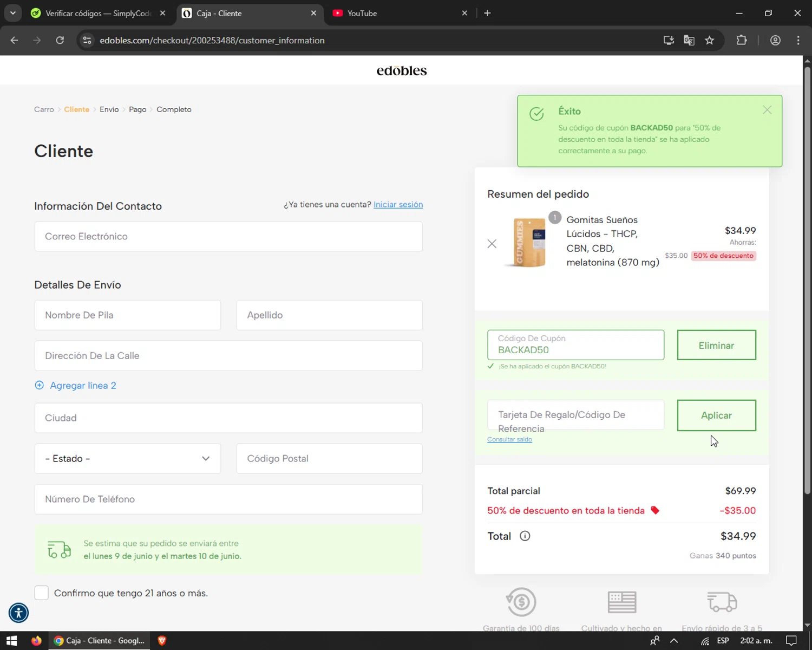
Task: Go back to previous page
Action: click(x=15, y=40)
